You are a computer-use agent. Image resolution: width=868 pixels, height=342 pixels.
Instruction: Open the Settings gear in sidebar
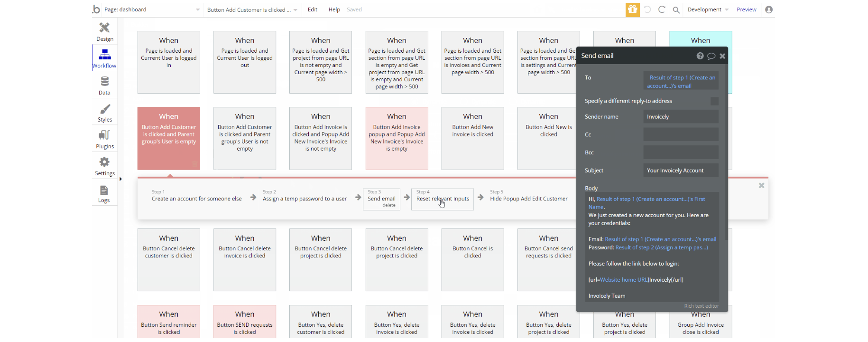[x=104, y=162]
